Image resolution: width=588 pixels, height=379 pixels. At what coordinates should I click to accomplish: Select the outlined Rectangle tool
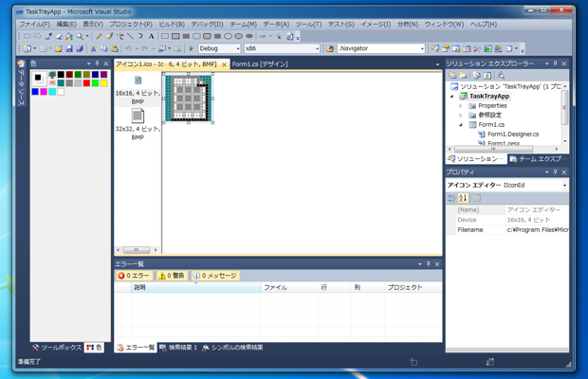click(x=165, y=36)
